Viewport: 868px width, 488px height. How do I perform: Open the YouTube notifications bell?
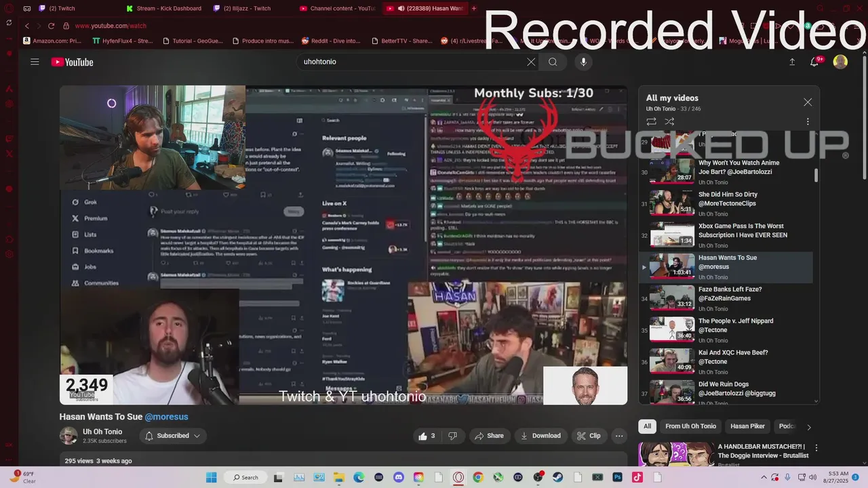pyautogui.click(x=815, y=62)
